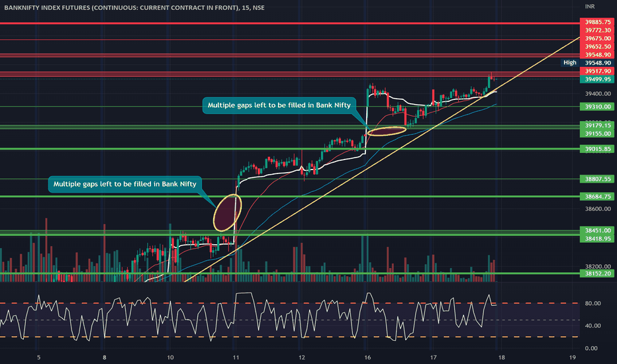Click date 5 on the time axis
The height and width of the screenshot is (364, 617).
[38, 357]
